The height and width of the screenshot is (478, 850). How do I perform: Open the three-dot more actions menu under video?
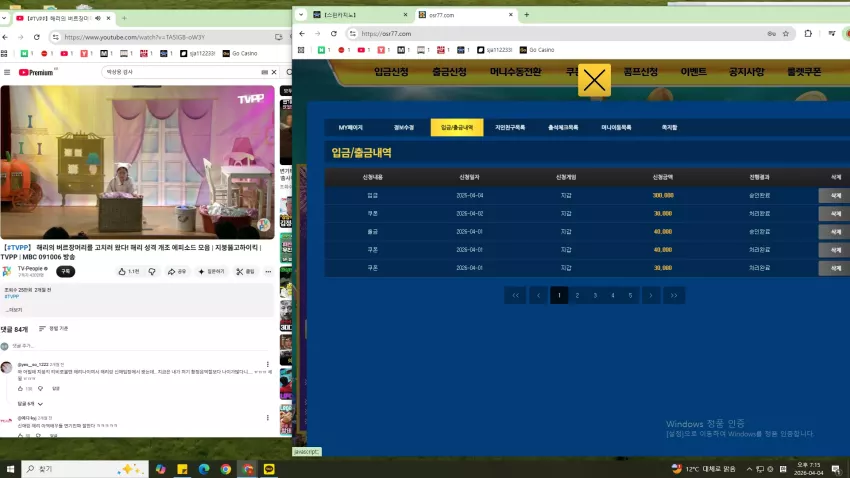(x=268, y=272)
